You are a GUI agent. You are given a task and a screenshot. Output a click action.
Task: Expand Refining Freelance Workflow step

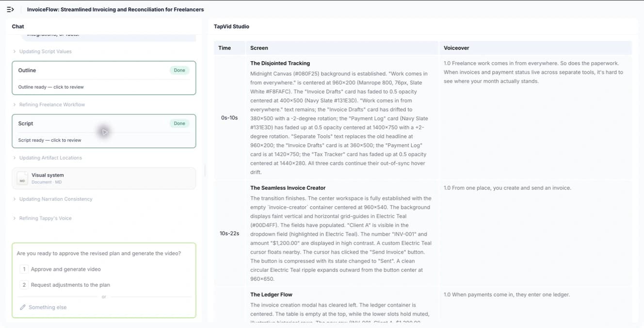[49, 105]
